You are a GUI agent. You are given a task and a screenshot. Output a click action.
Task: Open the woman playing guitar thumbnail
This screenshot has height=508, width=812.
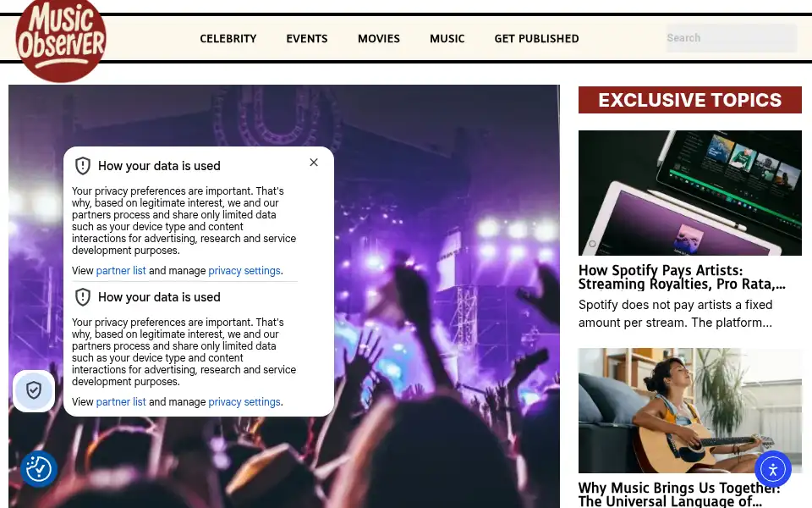coord(690,411)
